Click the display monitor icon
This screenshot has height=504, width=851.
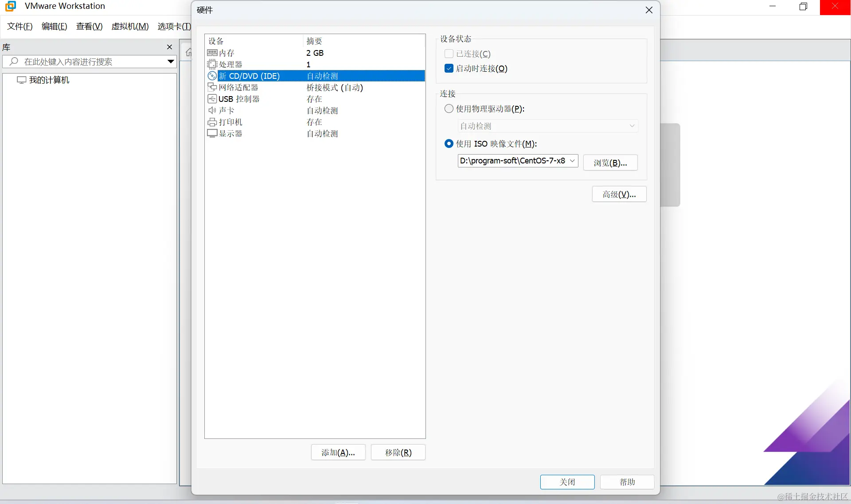click(212, 133)
